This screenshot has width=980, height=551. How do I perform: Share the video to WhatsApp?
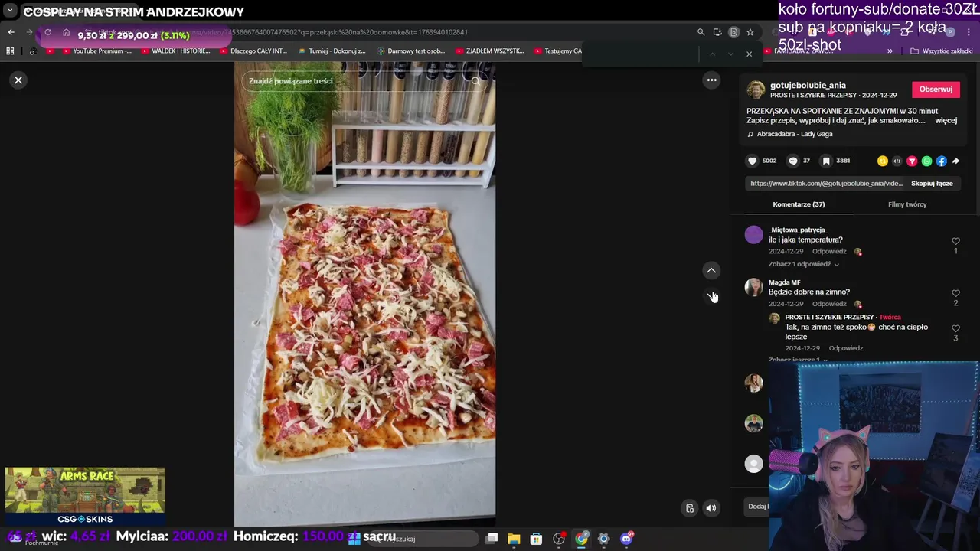point(926,161)
